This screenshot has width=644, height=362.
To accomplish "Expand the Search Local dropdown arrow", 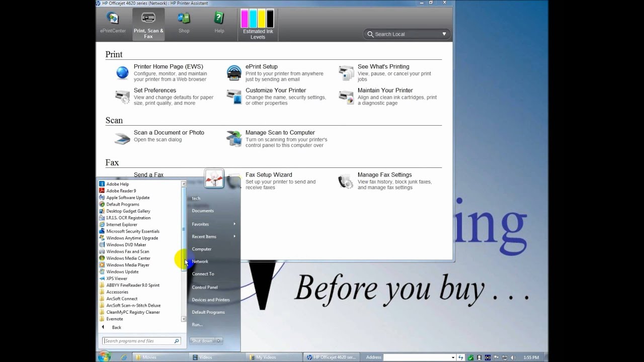I will click(x=444, y=34).
